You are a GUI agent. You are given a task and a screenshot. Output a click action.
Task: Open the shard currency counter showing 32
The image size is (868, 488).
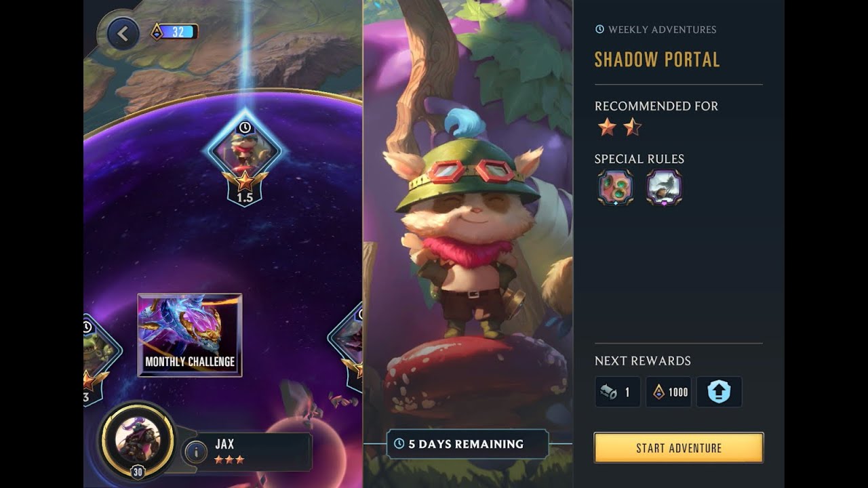pos(174,32)
